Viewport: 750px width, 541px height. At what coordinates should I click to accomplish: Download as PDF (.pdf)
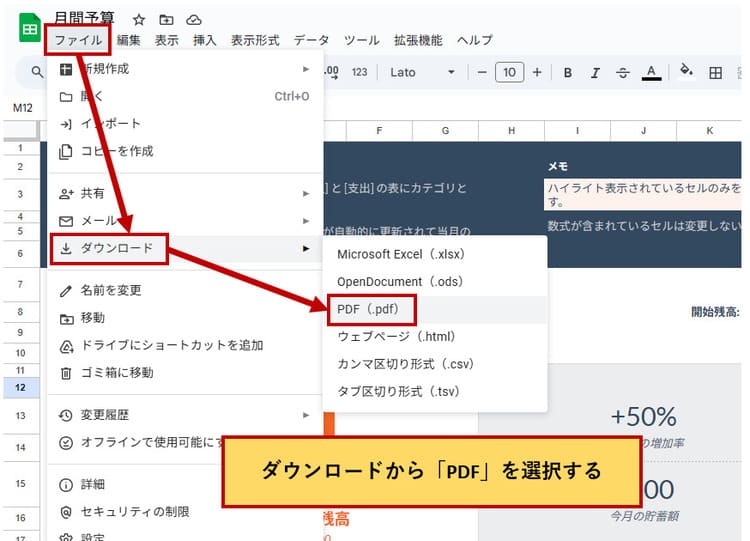[x=435, y=309]
